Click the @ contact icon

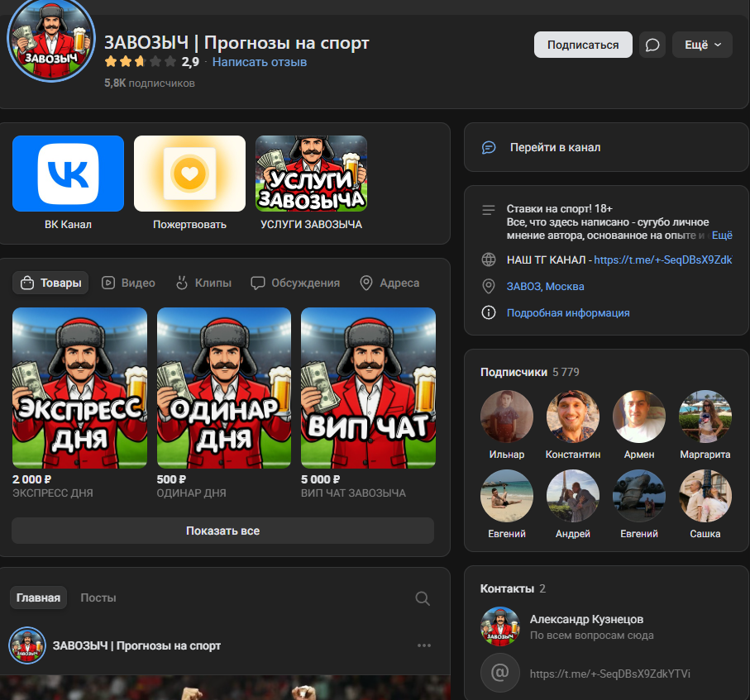499,673
